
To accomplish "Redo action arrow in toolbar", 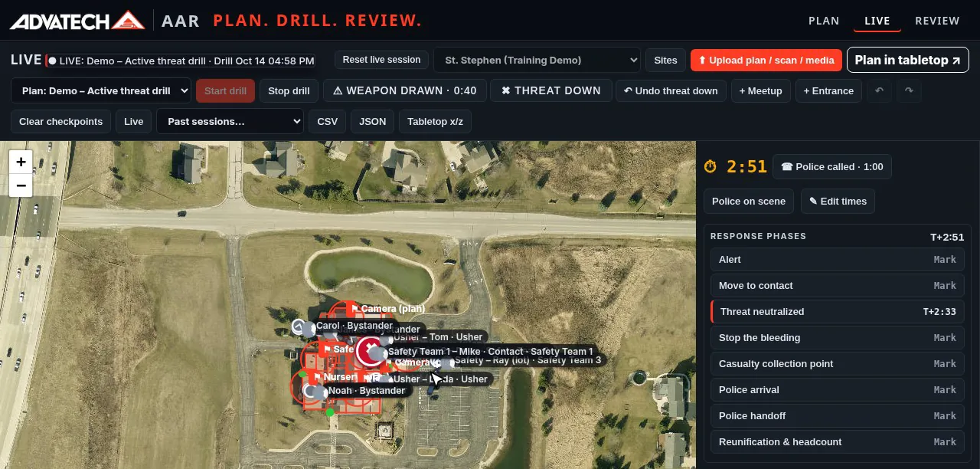I will [x=909, y=90].
